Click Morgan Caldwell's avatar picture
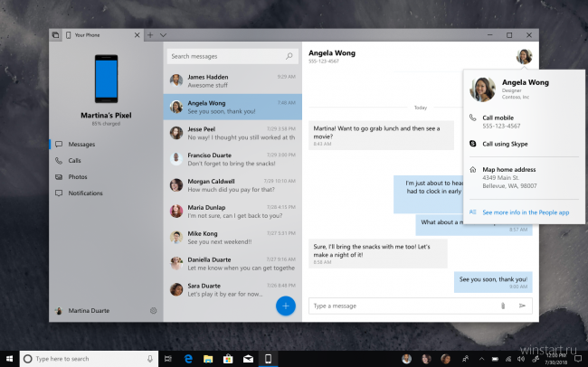The height and width of the screenshot is (367, 588). coord(176,184)
